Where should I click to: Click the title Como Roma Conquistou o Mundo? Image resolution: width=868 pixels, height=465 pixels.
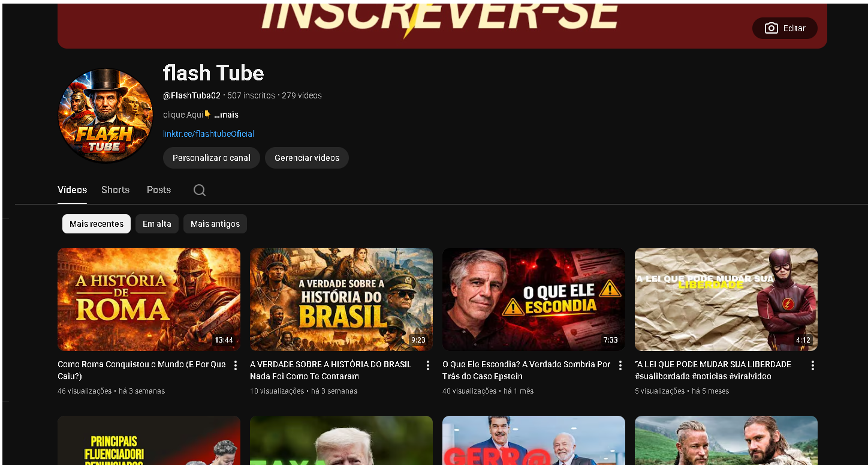(x=141, y=370)
